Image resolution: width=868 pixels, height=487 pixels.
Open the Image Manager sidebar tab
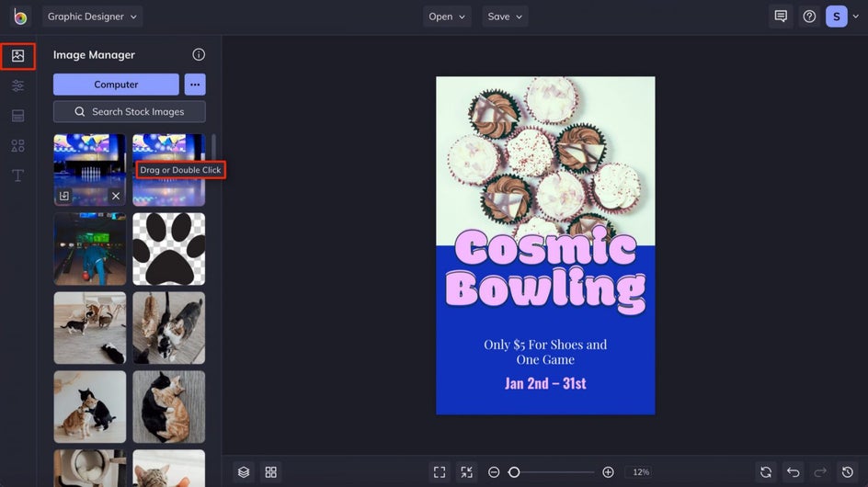point(17,56)
